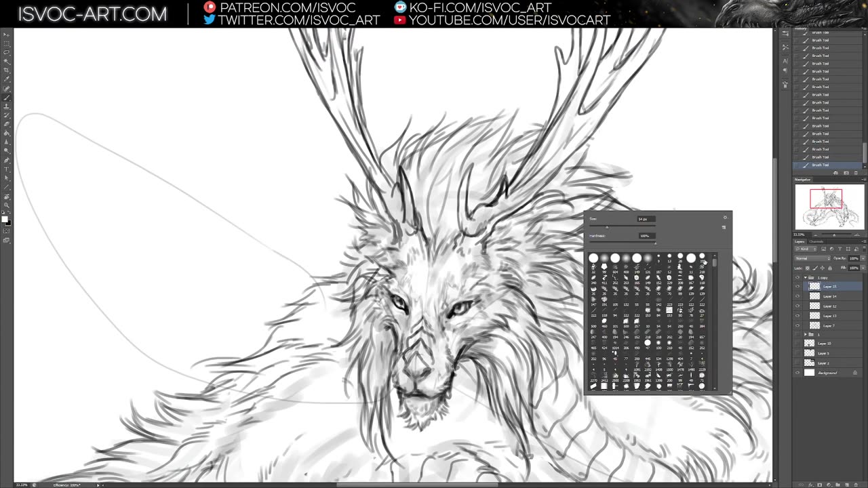
Task: Click the add layer style fx icon
Action: 812,485
